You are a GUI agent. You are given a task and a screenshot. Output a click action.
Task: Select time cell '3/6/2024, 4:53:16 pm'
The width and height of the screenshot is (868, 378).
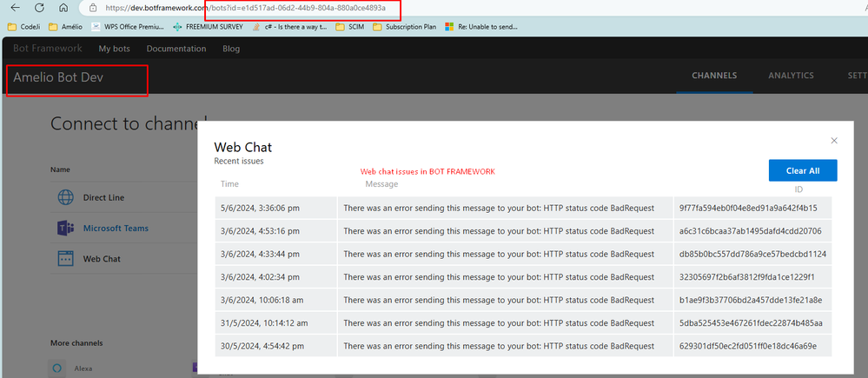click(275, 231)
